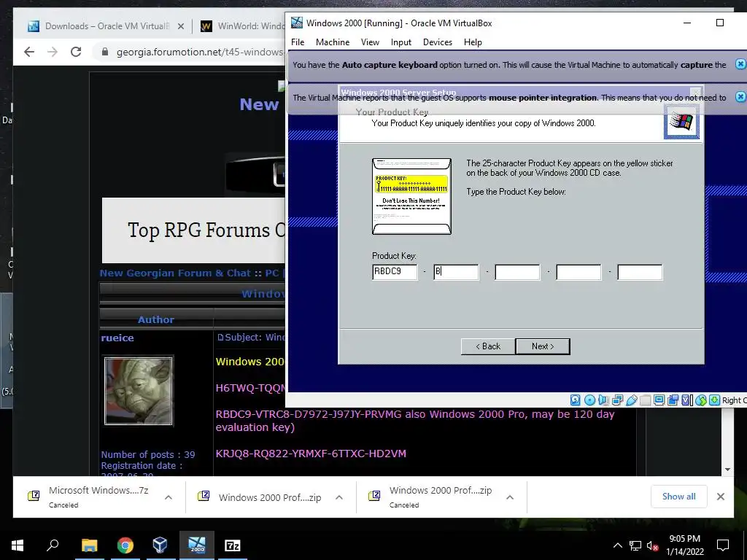747x560 pixels.
Task: Click the optical disk icon in VirtualBox status bar
Action: pyautogui.click(x=589, y=400)
